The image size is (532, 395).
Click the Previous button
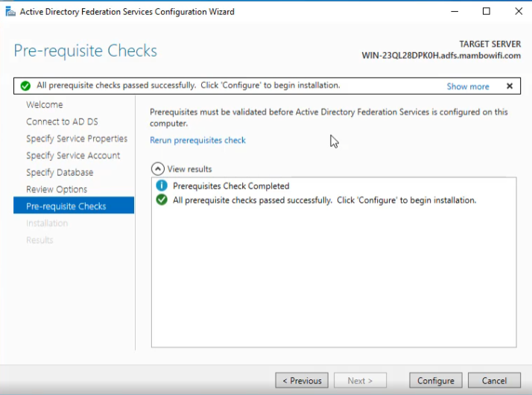[x=302, y=380]
